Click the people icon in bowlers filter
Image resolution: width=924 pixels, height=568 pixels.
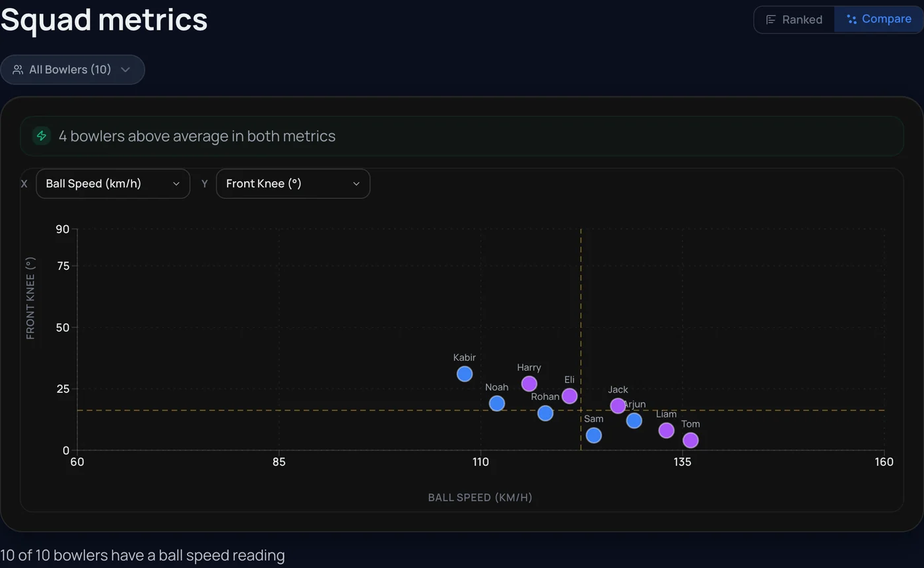click(18, 70)
